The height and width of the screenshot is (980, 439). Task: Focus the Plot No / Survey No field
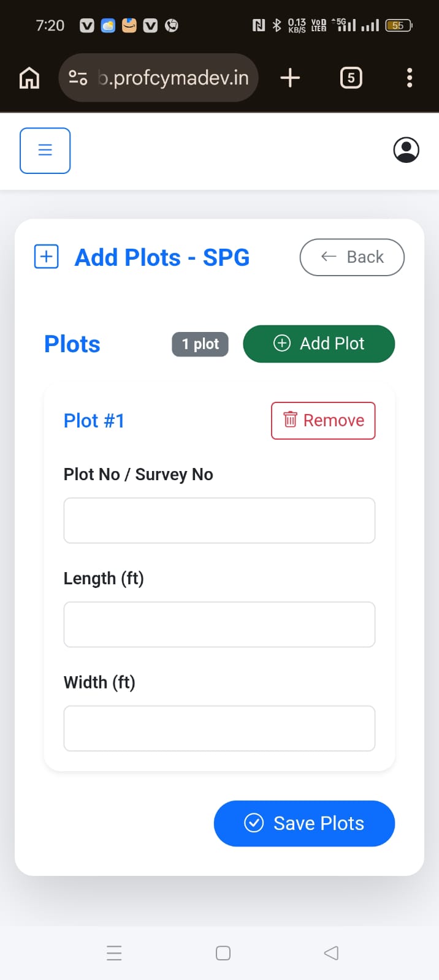coord(219,521)
